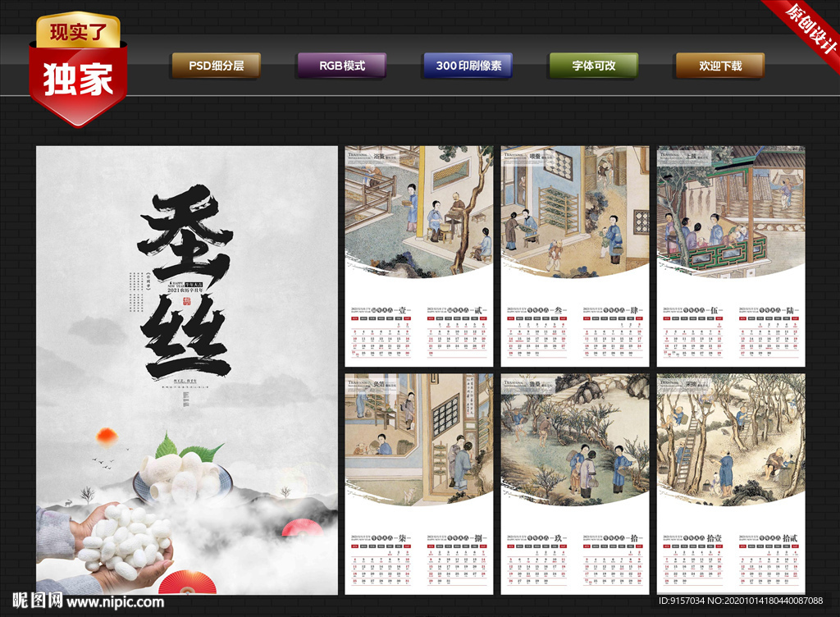Open the calendar page for months 玖 and 拾

pos(575,484)
